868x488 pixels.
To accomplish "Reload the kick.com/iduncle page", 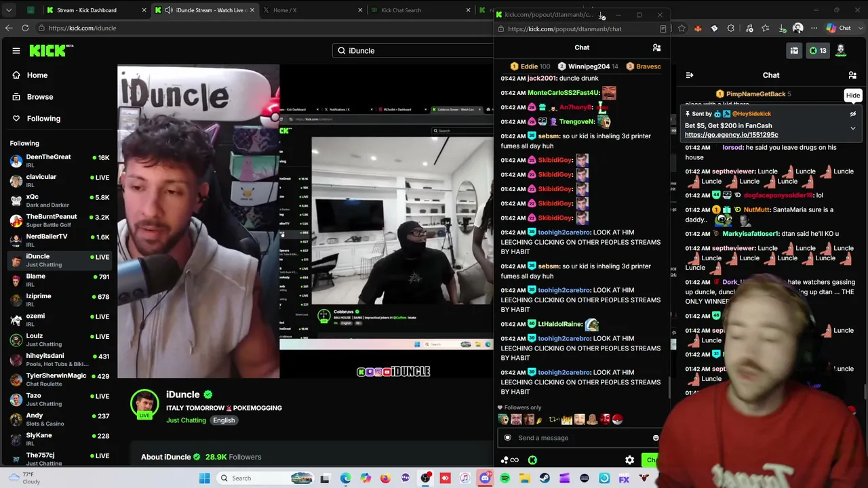I will point(25,28).
